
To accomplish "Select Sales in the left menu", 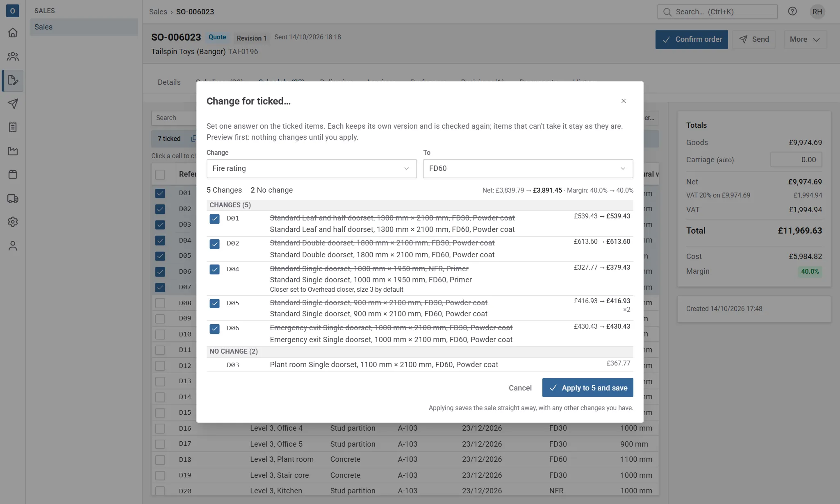I will pos(84,27).
